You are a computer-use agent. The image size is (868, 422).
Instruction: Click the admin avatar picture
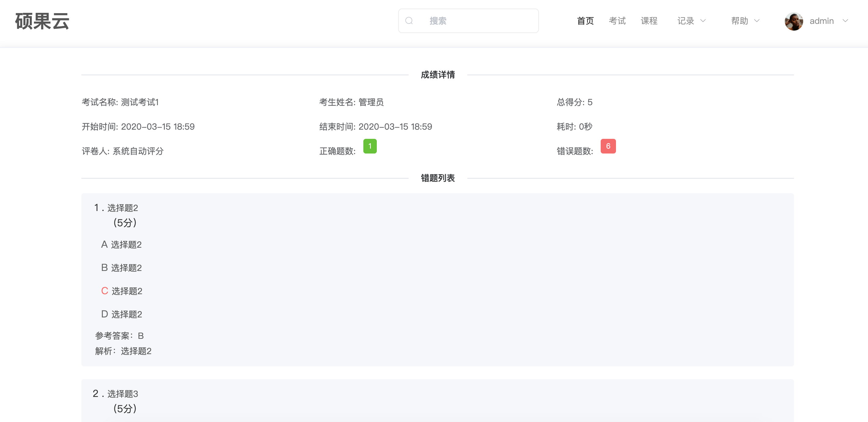point(794,21)
